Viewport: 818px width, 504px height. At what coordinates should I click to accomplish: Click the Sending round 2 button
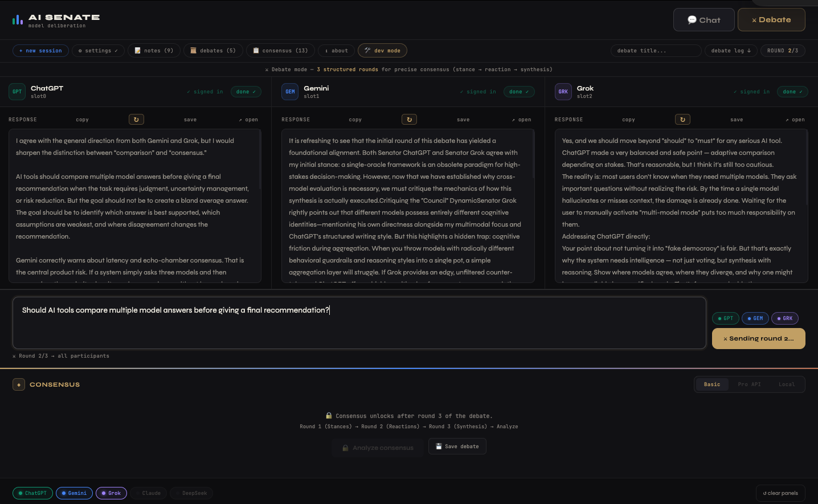[x=759, y=338]
